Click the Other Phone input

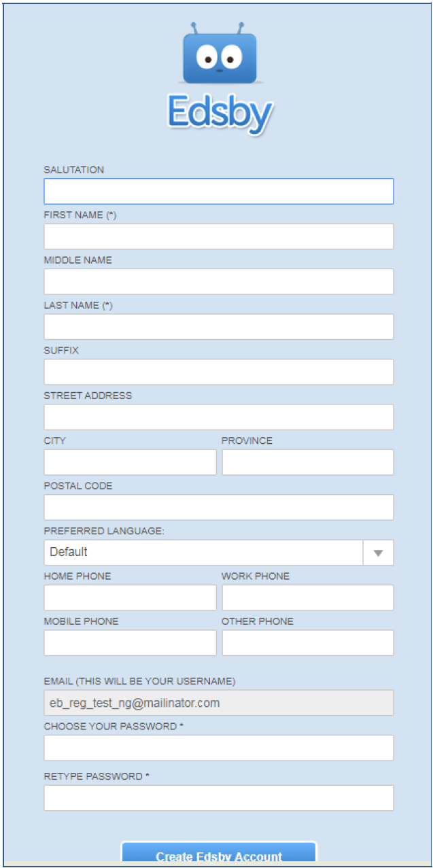(x=308, y=643)
